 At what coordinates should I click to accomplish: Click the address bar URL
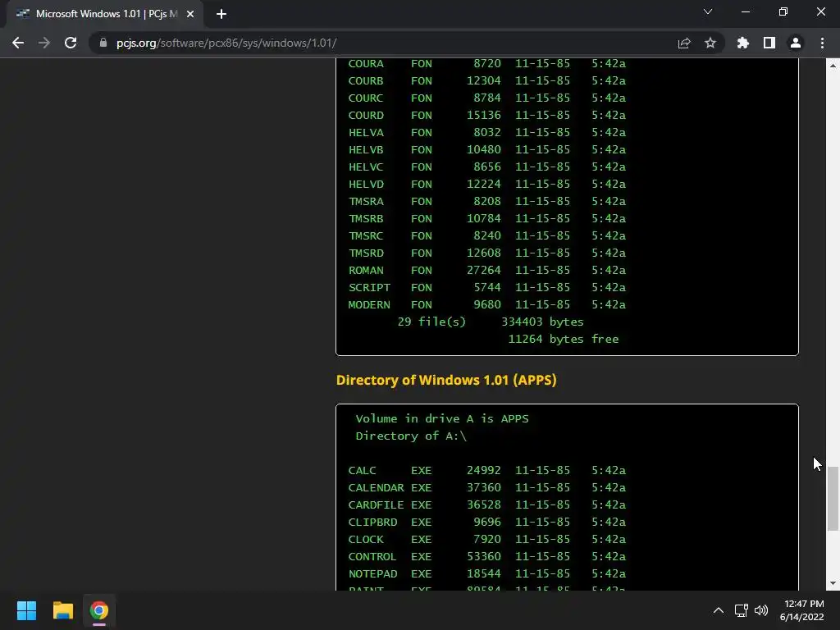[x=226, y=43]
